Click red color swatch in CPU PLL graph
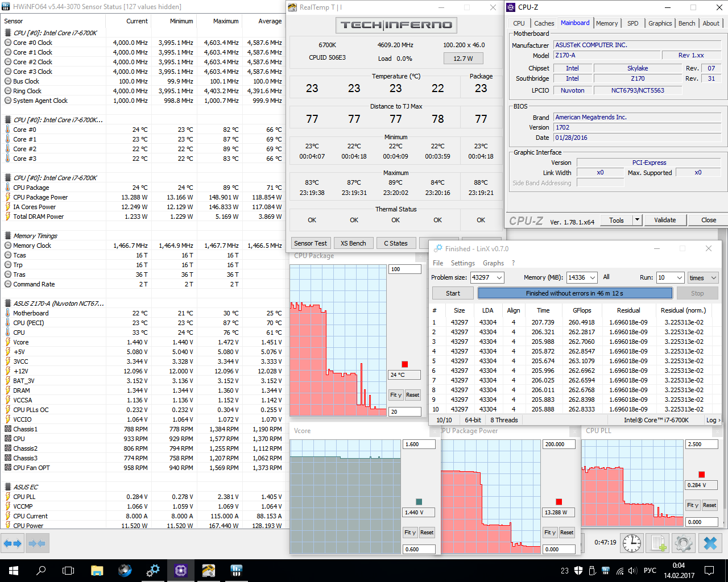Viewport: 728px width, 582px height. (702, 475)
